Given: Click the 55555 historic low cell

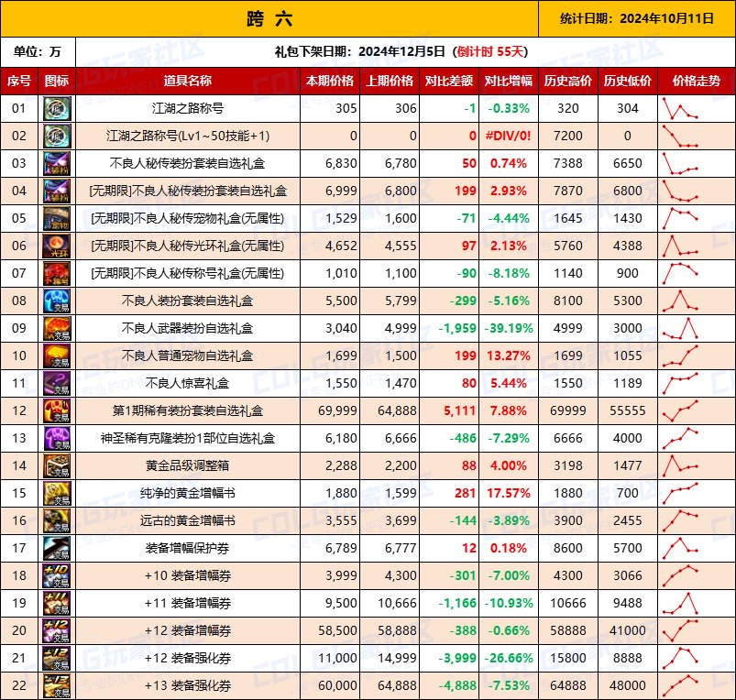Looking at the screenshot, I should click(x=628, y=410).
